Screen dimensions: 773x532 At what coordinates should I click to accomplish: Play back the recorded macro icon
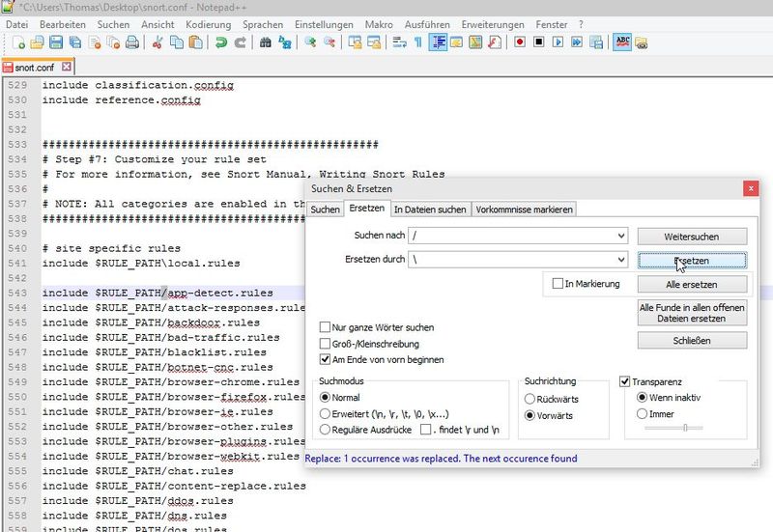(558, 42)
